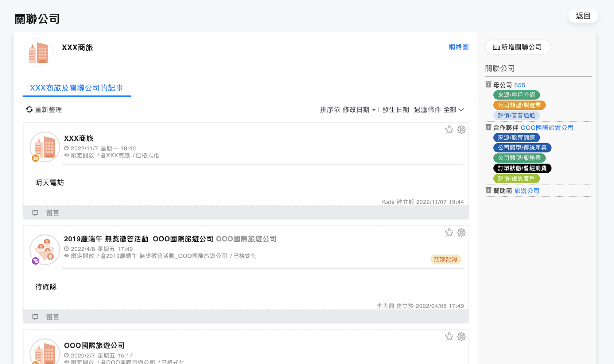This screenshot has height=364, width=614.
Task: Click note content 明天電訪
Action: tap(49, 183)
